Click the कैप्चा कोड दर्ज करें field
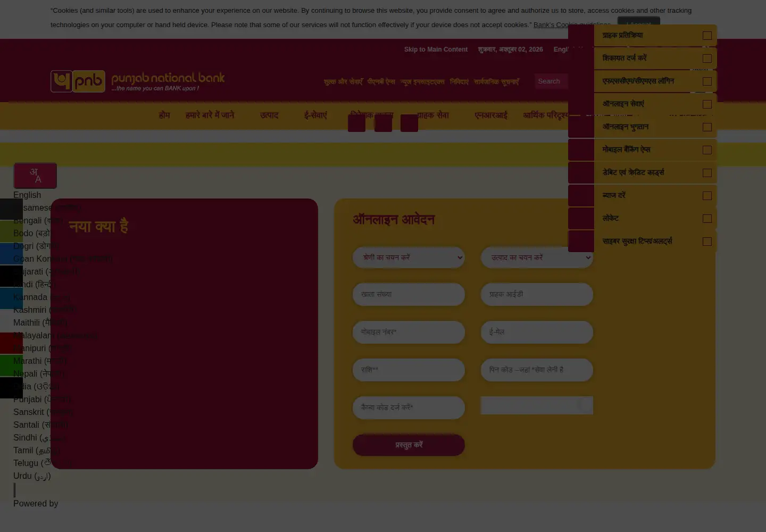Image resolution: width=766 pixels, height=532 pixels. 409,408
